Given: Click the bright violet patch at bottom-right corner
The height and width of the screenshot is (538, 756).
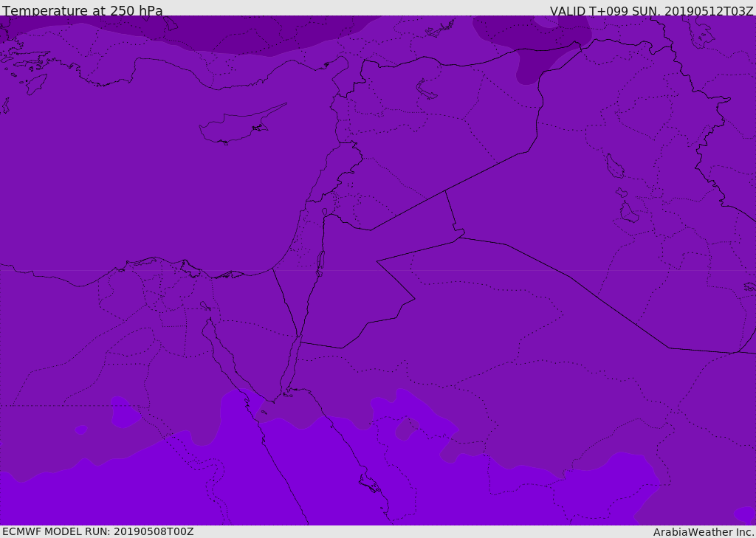Looking at the screenshot, I should point(744,514).
